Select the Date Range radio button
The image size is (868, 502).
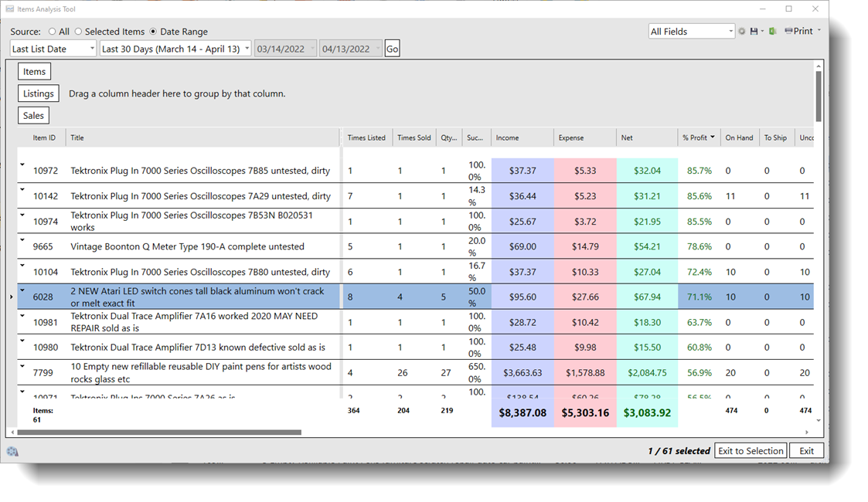pos(153,32)
